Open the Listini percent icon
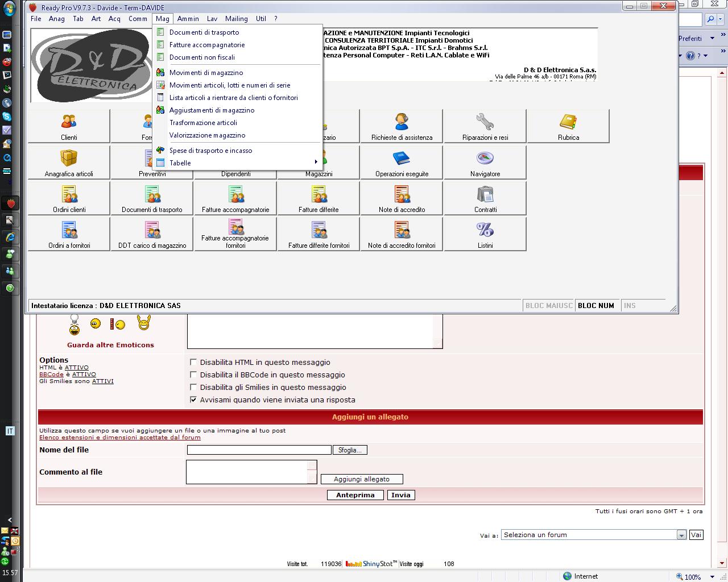Image resolution: width=728 pixels, height=582 pixels. point(485,234)
